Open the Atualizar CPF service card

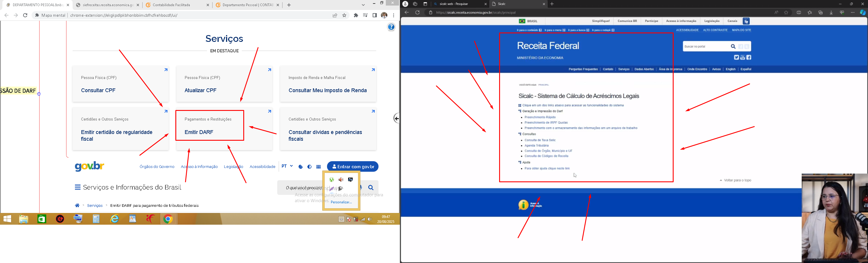[225, 84]
